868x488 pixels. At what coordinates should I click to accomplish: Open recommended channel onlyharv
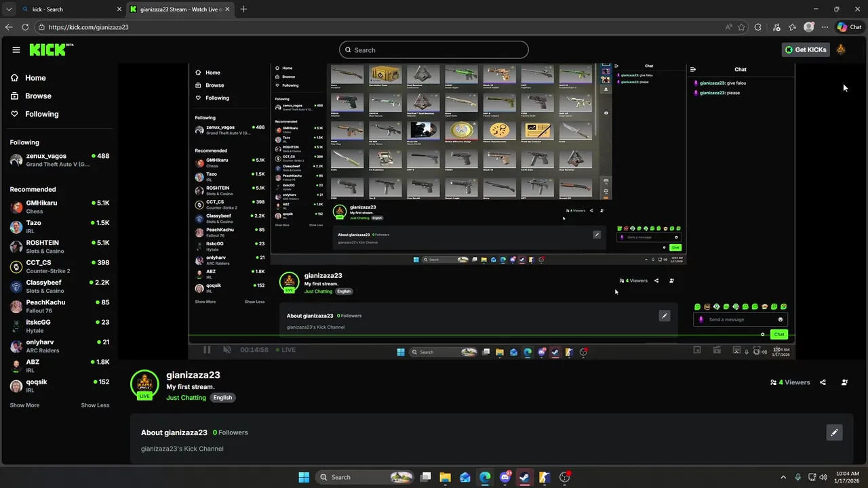click(60, 346)
